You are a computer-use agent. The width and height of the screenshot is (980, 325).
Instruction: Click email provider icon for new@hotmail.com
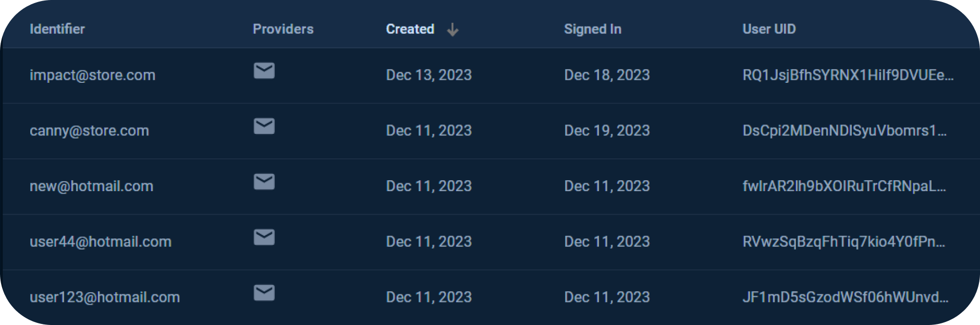pos(264,182)
